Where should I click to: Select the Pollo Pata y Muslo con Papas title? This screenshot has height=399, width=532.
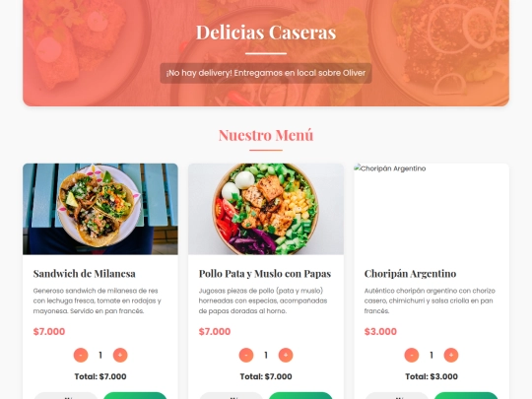[x=265, y=274]
